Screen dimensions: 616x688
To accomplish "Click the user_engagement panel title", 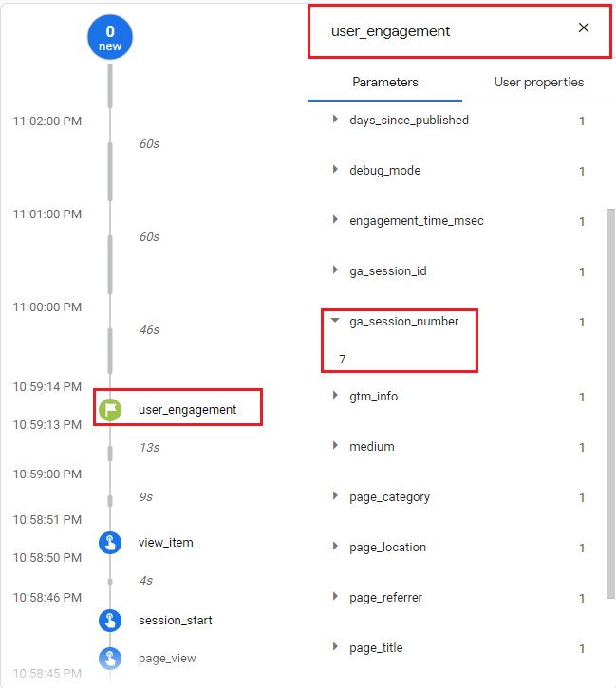I will pos(390,31).
